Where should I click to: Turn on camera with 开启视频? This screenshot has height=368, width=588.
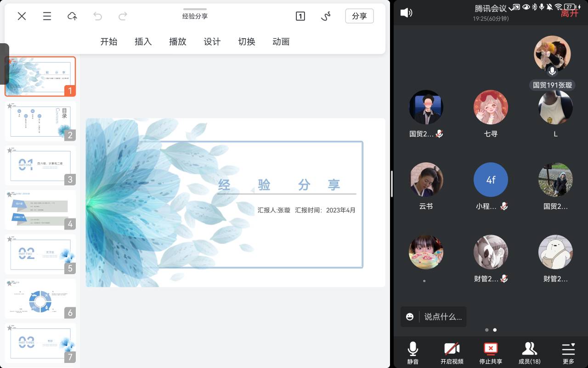pyautogui.click(x=452, y=353)
